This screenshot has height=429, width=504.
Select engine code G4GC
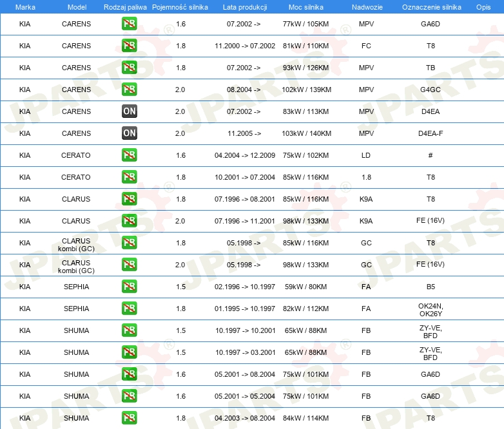click(431, 90)
